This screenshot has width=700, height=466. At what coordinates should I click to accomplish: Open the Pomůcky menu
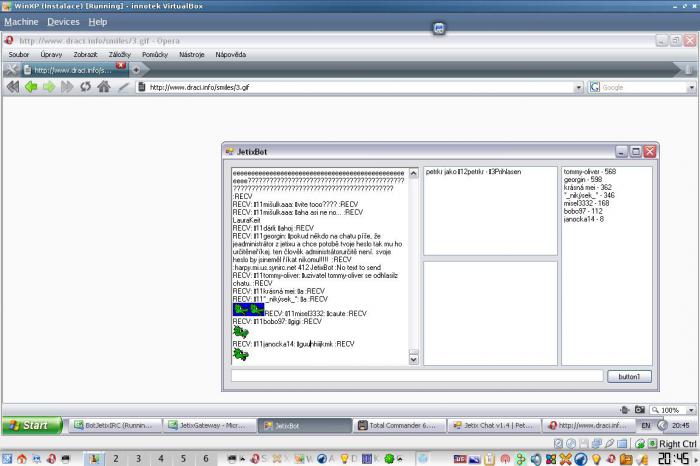click(155, 54)
